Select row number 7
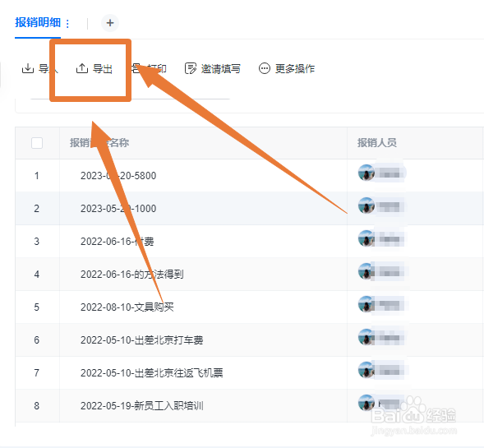Viewport: 484px width, 448px height. point(37,372)
